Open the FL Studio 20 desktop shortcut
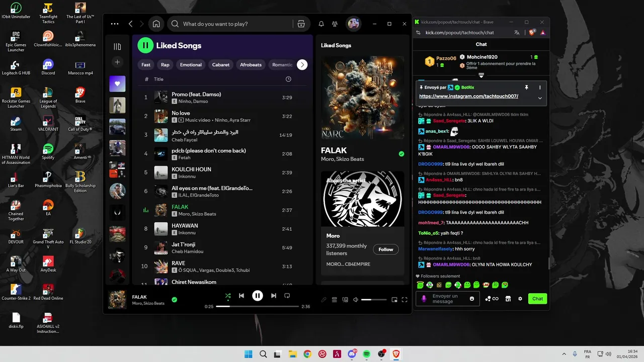644x362 pixels. tap(80, 236)
